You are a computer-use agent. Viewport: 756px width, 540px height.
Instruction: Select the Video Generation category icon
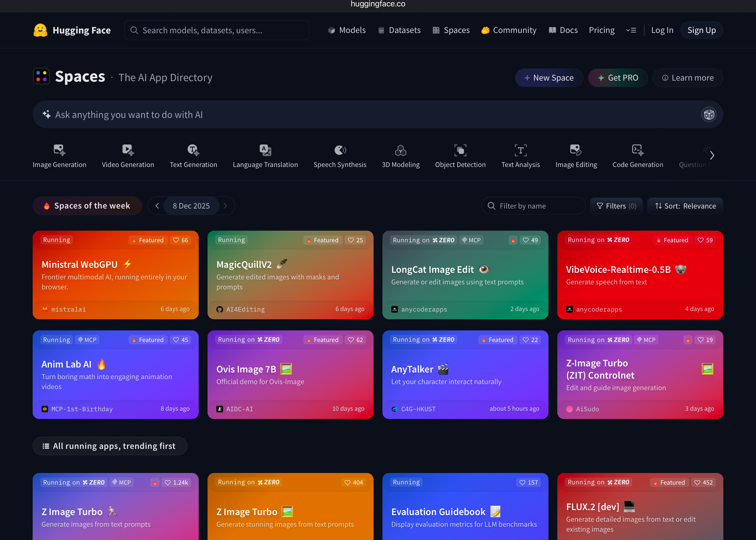[128, 150]
